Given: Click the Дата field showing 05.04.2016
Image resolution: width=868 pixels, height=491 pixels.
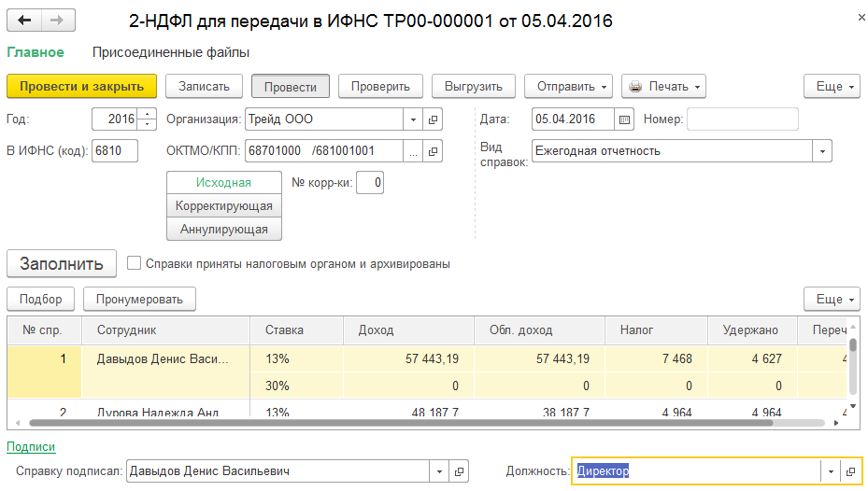Looking at the screenshot, I should [x=573, y=119].
